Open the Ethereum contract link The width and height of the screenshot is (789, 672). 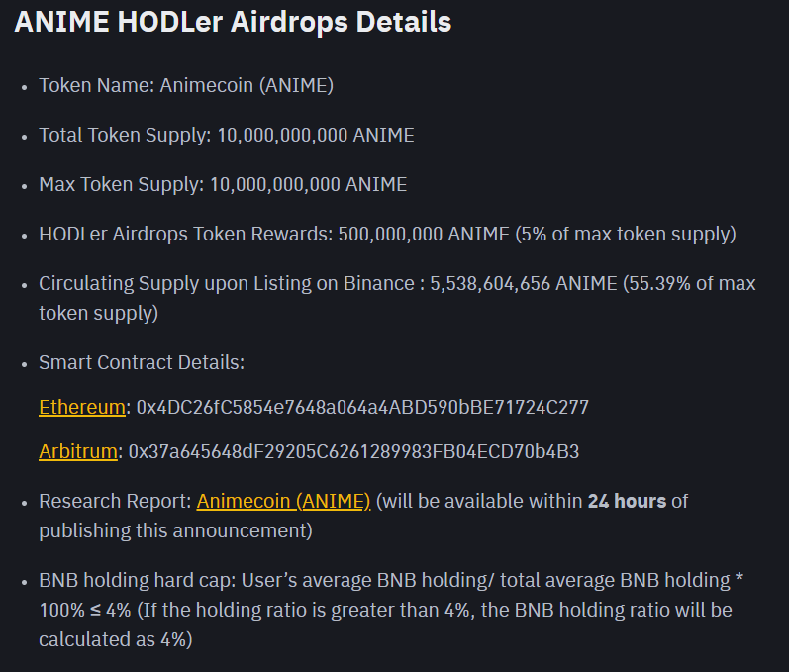coord(82,407)
